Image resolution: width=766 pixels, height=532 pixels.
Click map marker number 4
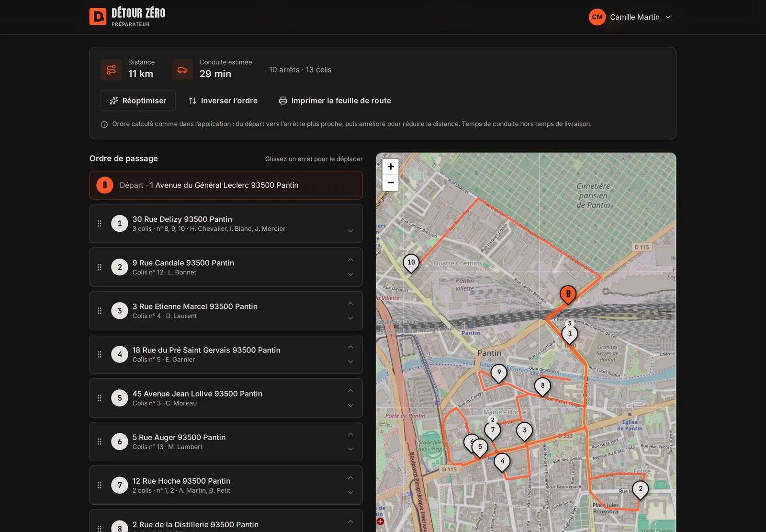point(502,462)
